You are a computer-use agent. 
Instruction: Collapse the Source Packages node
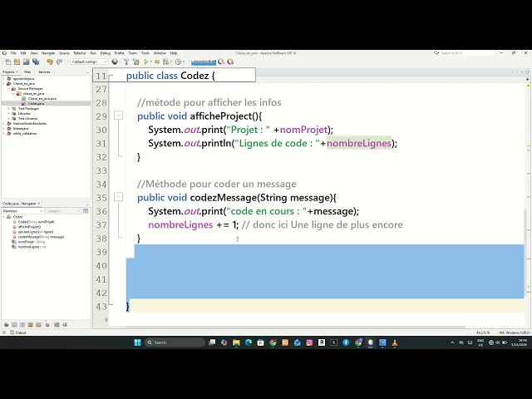point(8,89)
